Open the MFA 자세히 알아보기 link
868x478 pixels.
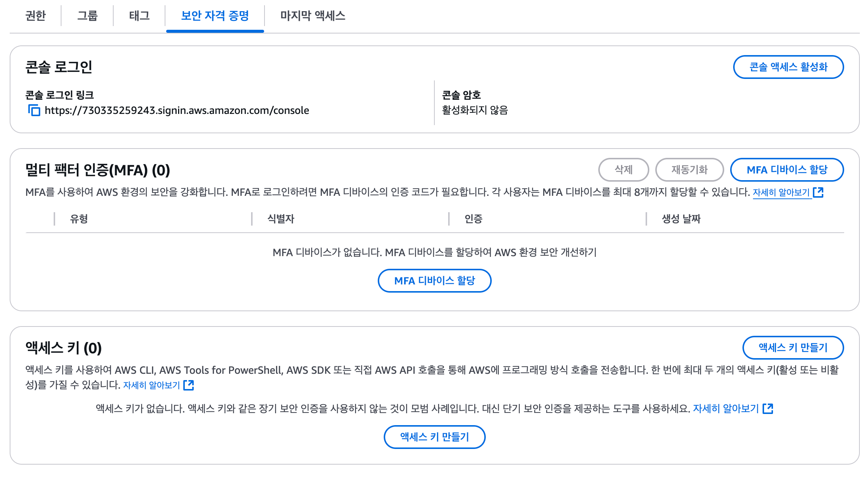click(781, 192)
